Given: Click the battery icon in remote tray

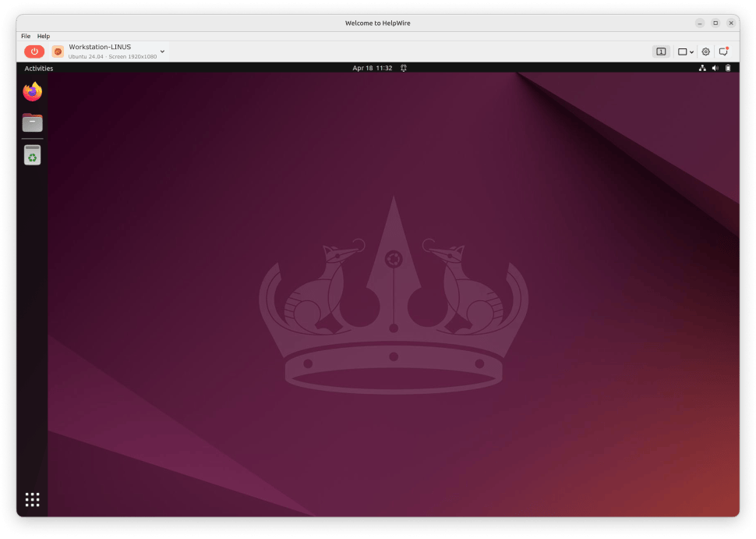Looking at the screenshot, I should [728, 68].
